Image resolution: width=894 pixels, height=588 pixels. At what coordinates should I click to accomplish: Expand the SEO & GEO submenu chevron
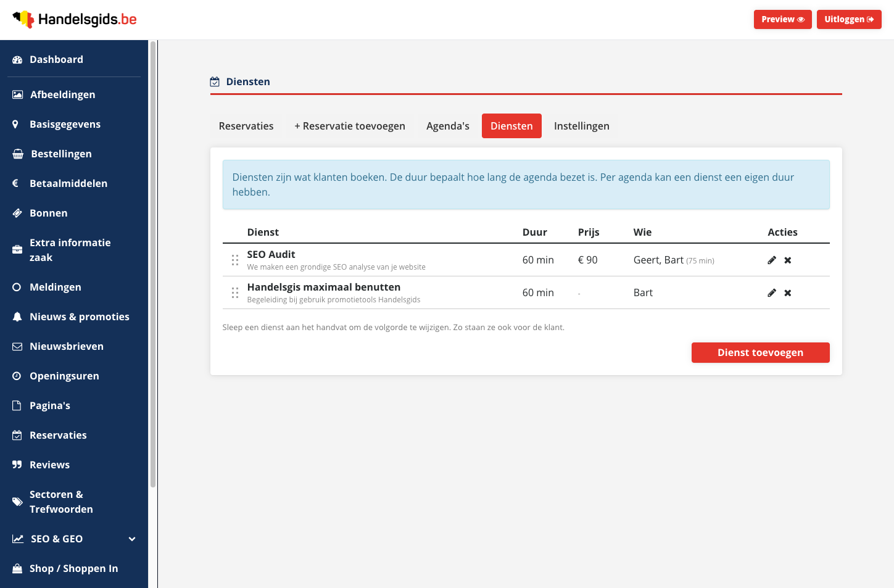pos(132,539)
